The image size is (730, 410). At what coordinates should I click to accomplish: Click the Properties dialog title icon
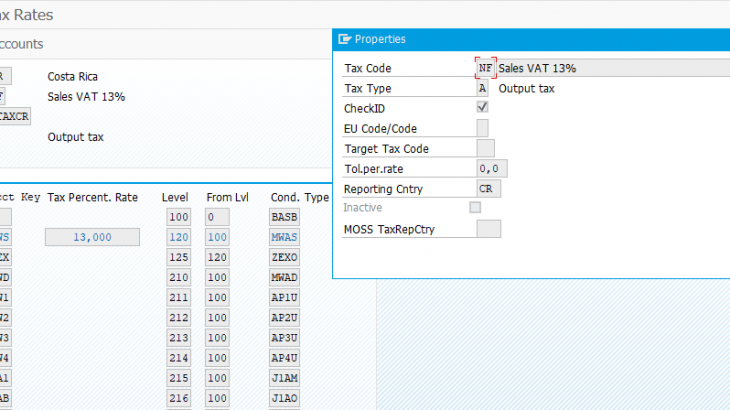(x=345, y=39)
